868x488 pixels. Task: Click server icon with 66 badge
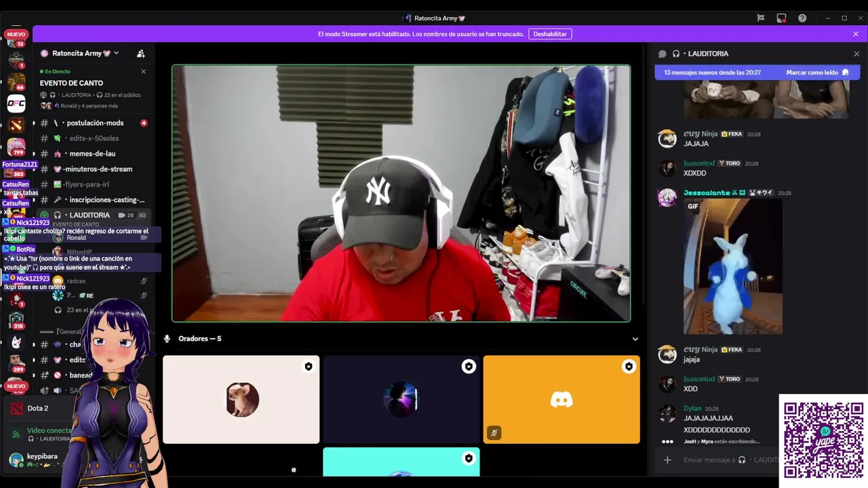(x=16, y=81)
